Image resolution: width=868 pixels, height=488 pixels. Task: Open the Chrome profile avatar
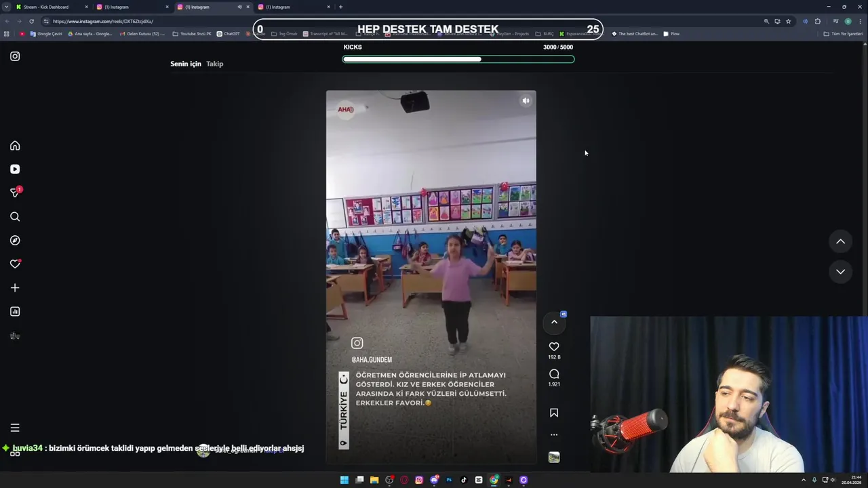click(848, 21)
